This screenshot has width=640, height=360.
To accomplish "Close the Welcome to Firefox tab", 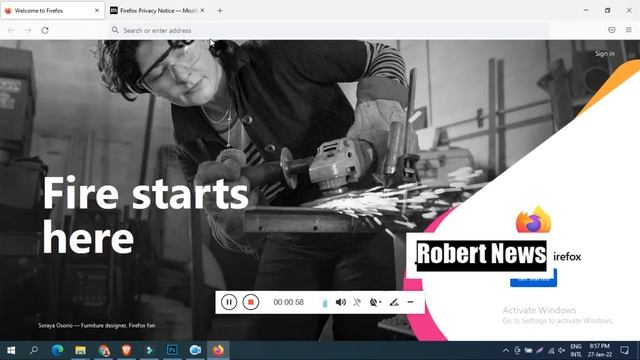I will click(97, 11).
